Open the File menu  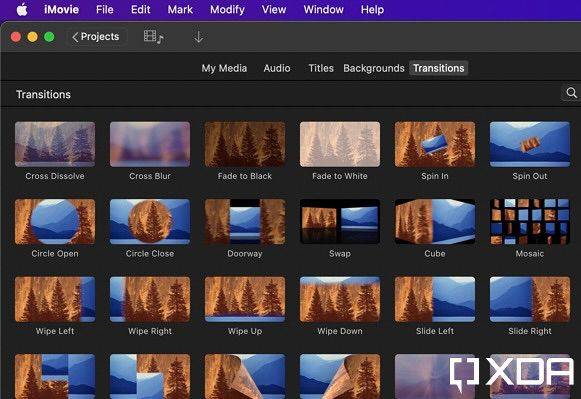point(104,10)
